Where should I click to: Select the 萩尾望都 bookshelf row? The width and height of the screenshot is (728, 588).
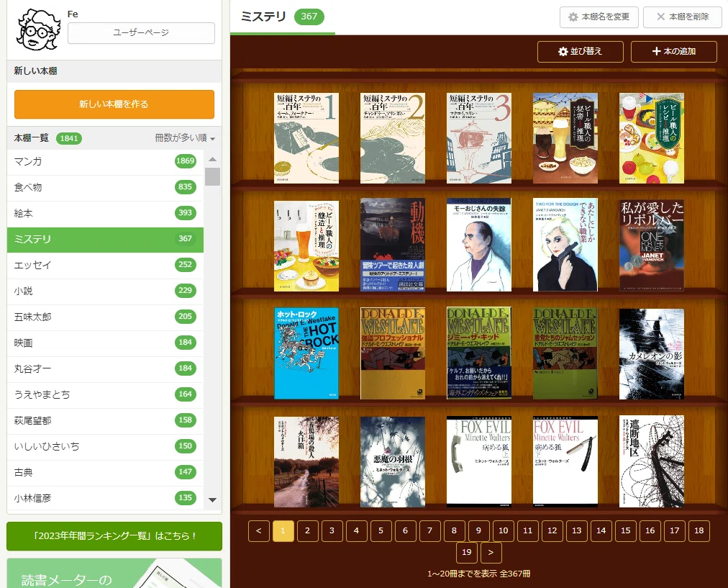106,421
